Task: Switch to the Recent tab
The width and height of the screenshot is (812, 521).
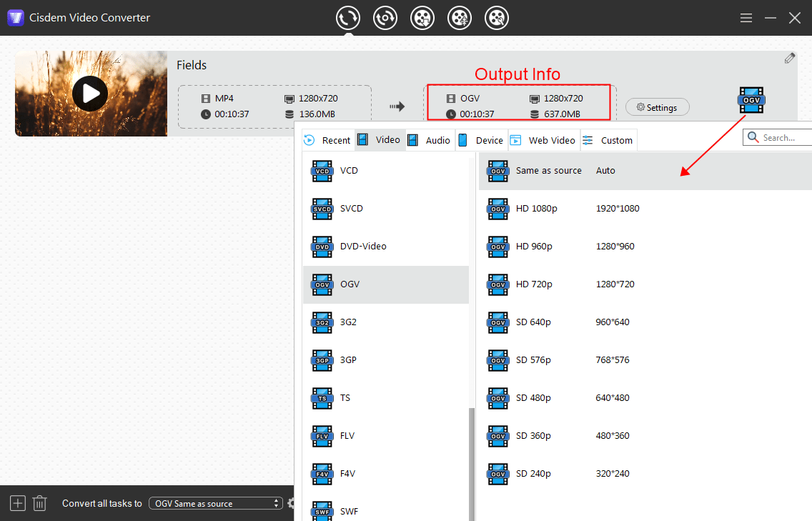Action: pos(328,140)
